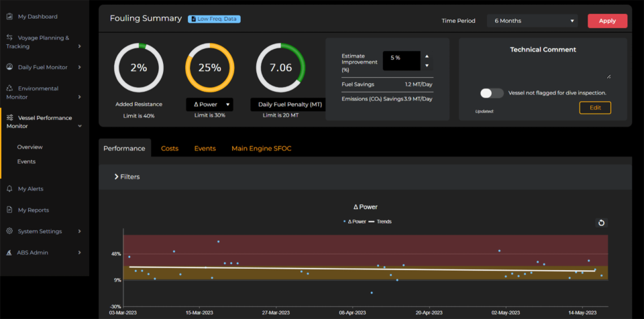Click the 14-May-2023 axis label
The height and width of the screenshot is (319, 644).
[582, 312]
